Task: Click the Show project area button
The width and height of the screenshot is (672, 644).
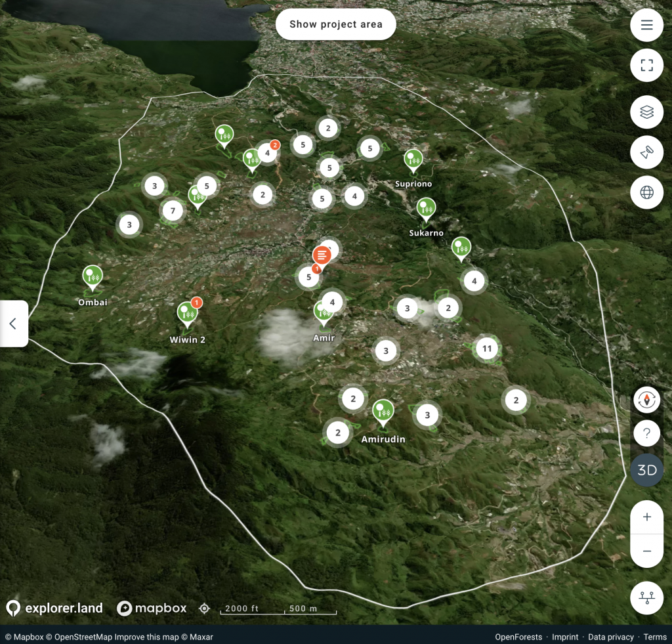Action: (335, 24)
